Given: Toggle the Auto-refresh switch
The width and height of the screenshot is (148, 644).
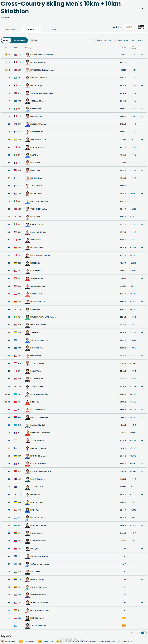Looking at the screenshot, I should tap(144, 633).
